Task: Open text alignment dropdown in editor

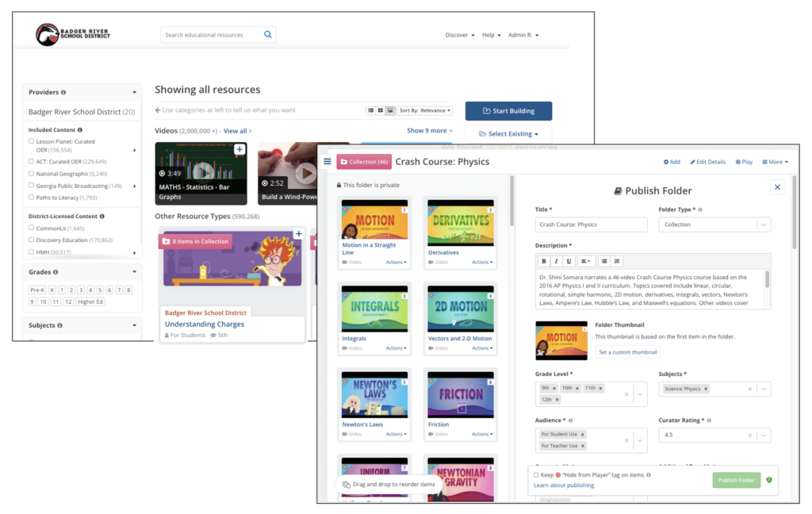Action: point(586,261)
